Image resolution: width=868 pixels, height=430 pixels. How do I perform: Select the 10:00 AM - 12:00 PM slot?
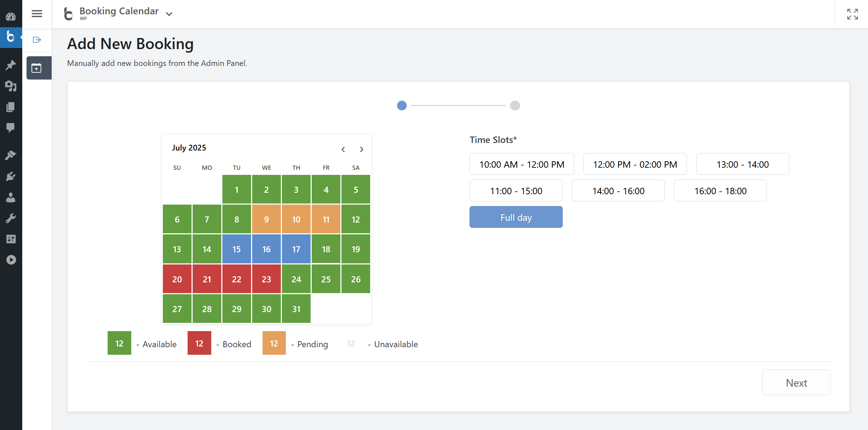pos(522,164)
